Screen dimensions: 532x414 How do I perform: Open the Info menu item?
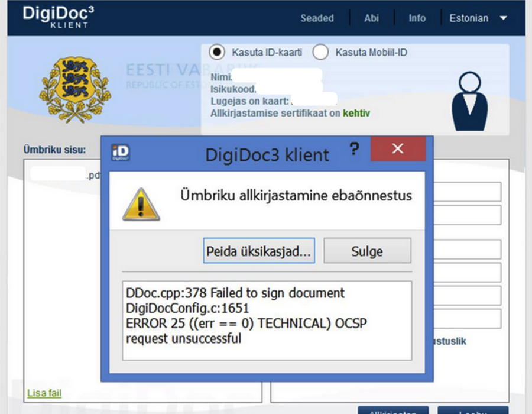pyautogui.click(x=417, y=18)
